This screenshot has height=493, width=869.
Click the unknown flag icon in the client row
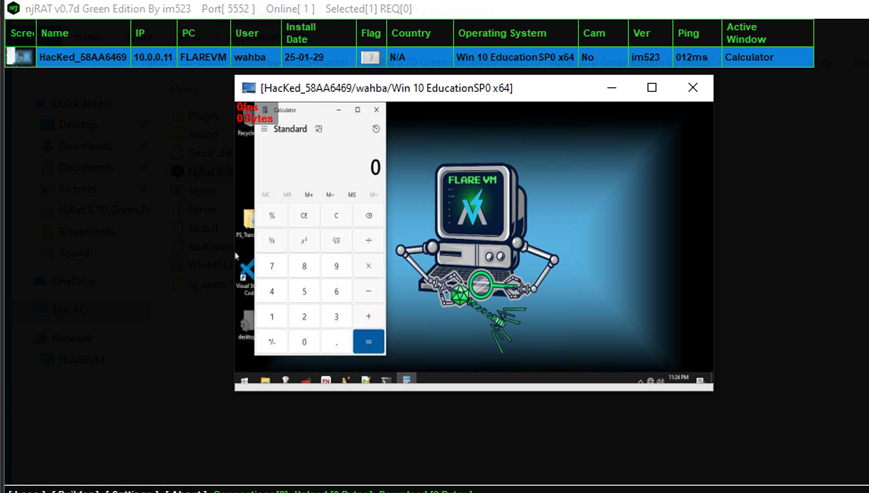[370, 57]
